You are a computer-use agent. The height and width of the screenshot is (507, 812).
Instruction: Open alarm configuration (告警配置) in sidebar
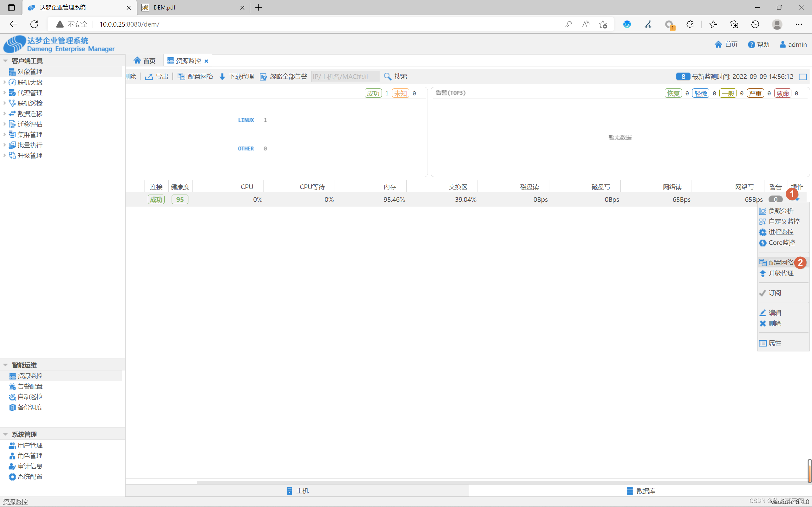29,386
